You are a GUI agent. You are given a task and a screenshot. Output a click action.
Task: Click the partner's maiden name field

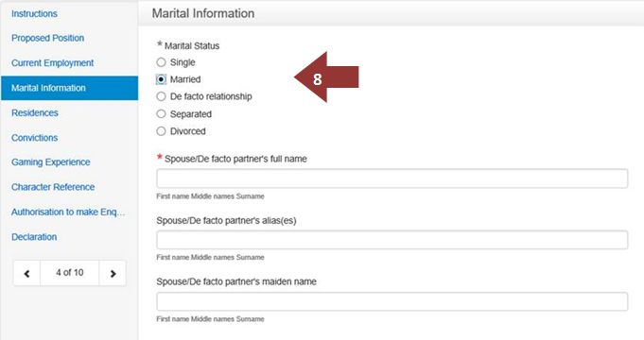[x=392, y=301]
